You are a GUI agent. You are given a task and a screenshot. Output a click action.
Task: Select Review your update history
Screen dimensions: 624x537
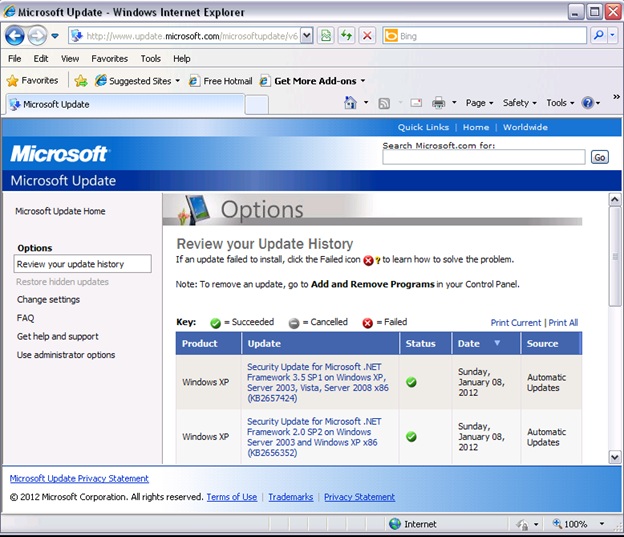click(82, 264)
